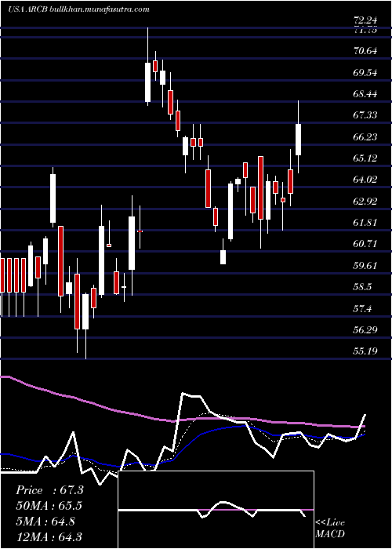The width and height of the screenshot is (392, 549).
Task: Click the 59.61 price axis label
Action: tap(365, 265)
